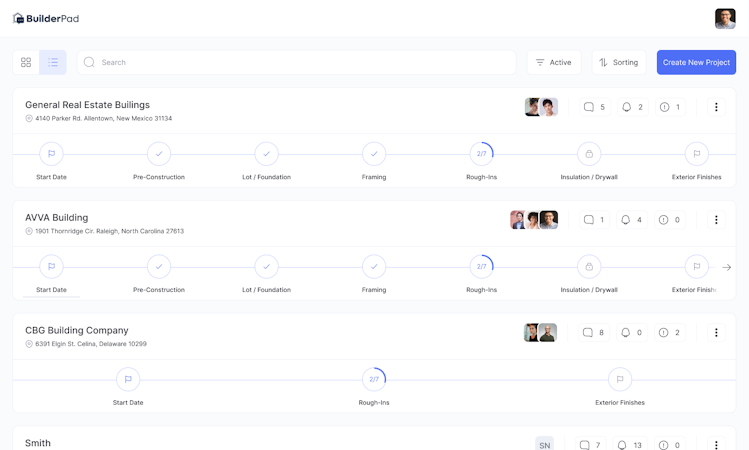Open Rough-Ins 2/7 progress in CBG Building
The image size is (749, 450).
[x=374, y=379]
